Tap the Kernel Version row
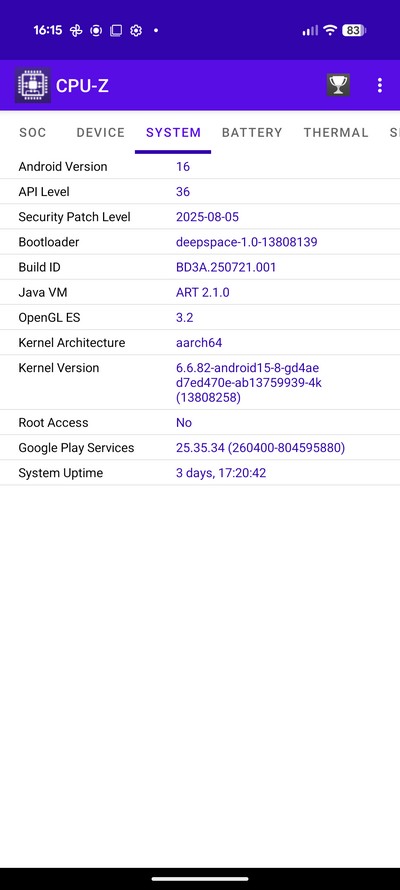Screen dimensions: 400x890 tap(200, 383)
